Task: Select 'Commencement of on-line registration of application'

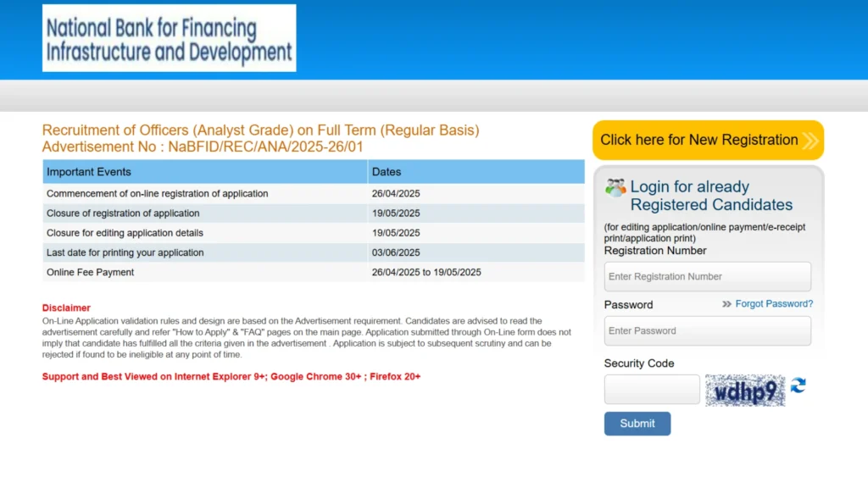Action: coord(157,194)
